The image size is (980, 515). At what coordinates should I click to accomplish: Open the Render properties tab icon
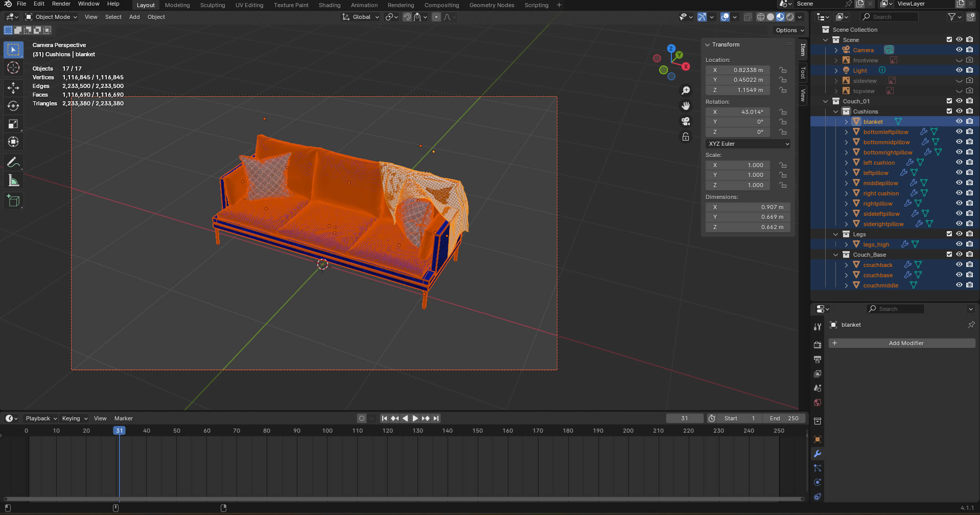(x=818, y=345)
